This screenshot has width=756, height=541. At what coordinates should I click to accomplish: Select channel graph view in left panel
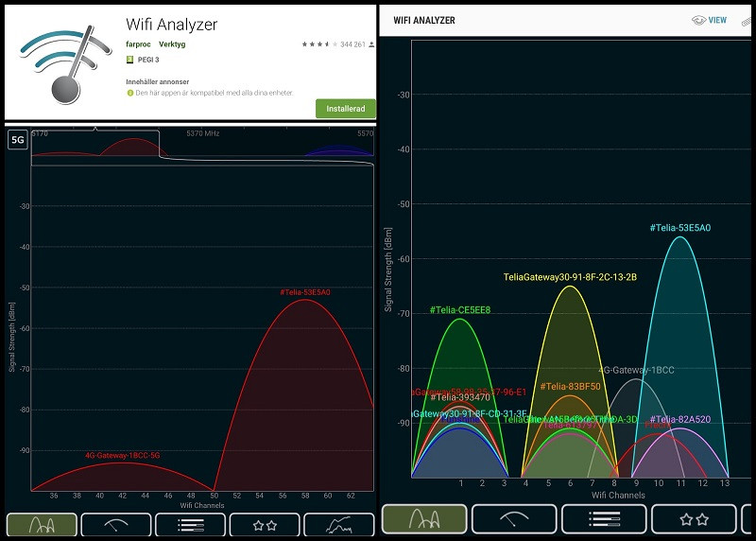[x=42, y=524]
